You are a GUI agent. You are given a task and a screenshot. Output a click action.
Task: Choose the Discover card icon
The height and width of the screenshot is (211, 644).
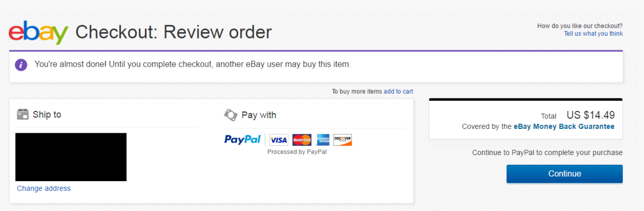343,140
